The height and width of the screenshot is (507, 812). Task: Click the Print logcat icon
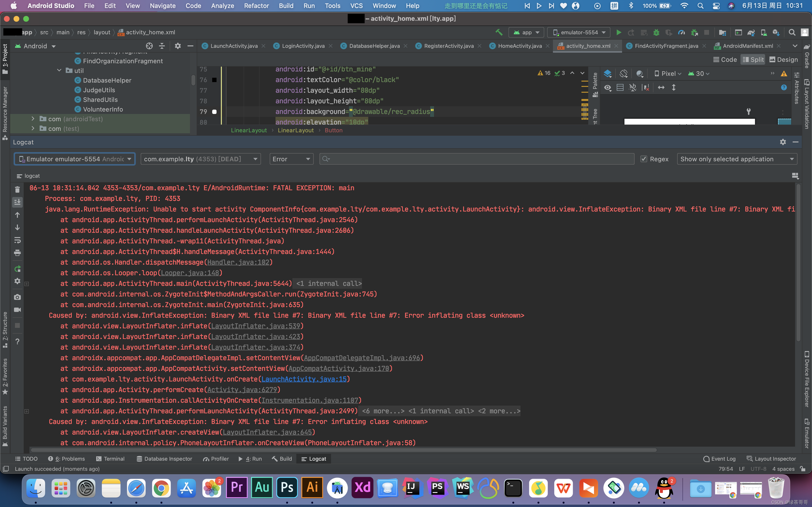pyautogui.click(x=17, y=253)
